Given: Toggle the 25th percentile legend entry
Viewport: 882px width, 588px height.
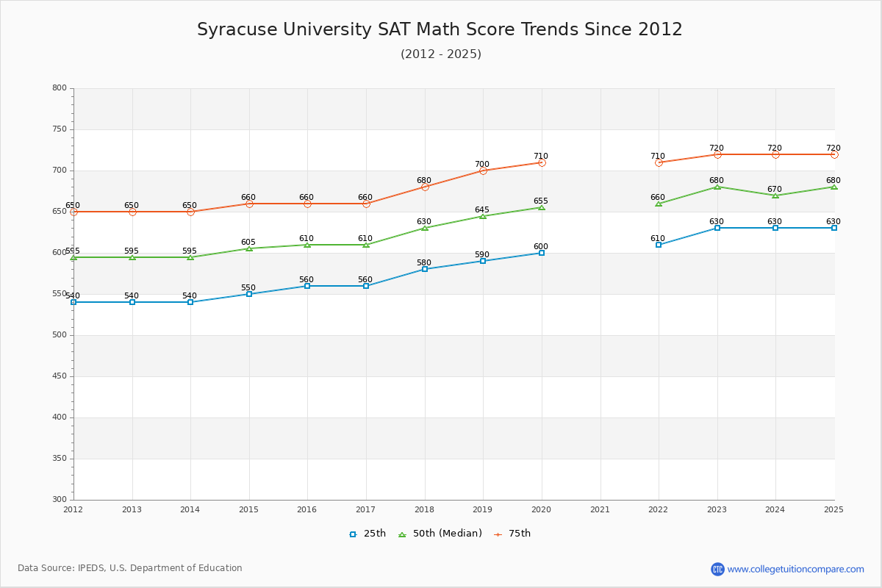Looking at the screenshot, I should (367, 534).
